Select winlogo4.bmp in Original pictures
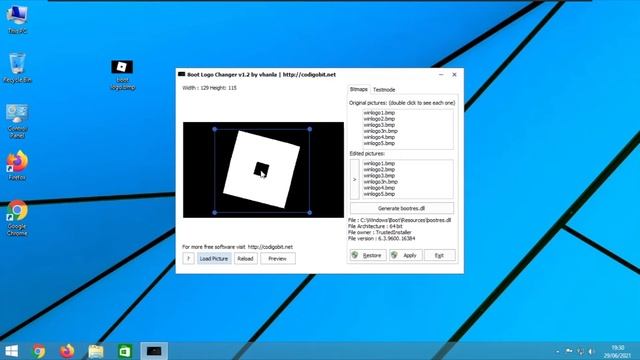 point(379,137)
